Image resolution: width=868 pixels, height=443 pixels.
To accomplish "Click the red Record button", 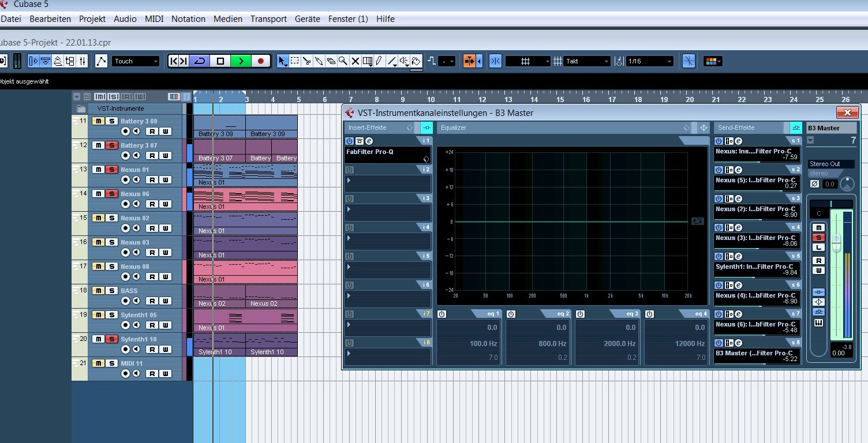I will coord(261,61).
